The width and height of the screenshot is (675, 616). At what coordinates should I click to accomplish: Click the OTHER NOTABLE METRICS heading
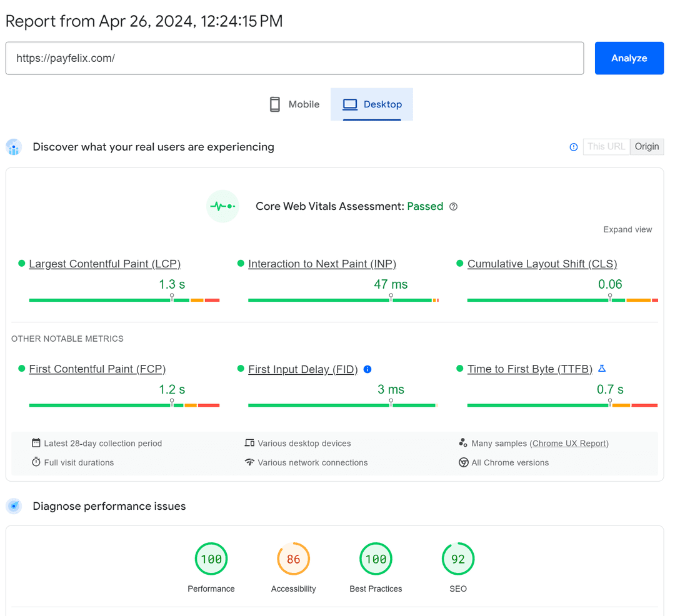pos(67,339)
